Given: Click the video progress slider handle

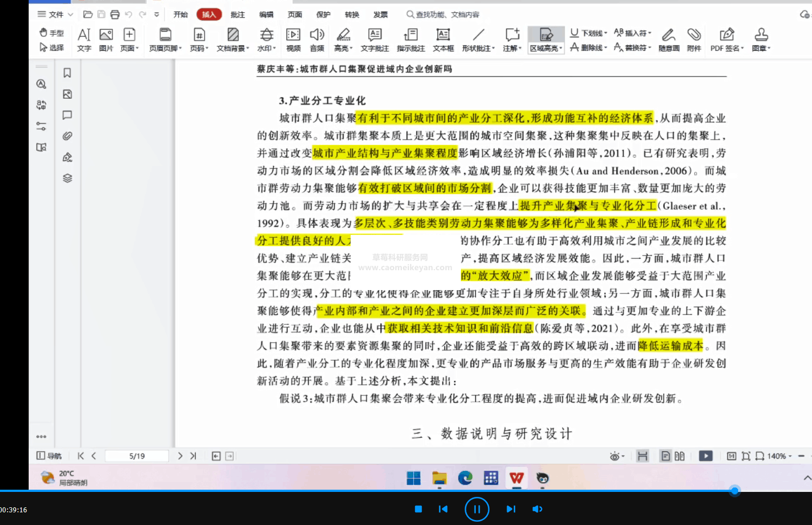Looking at the screenshot, I should point(734,490).
